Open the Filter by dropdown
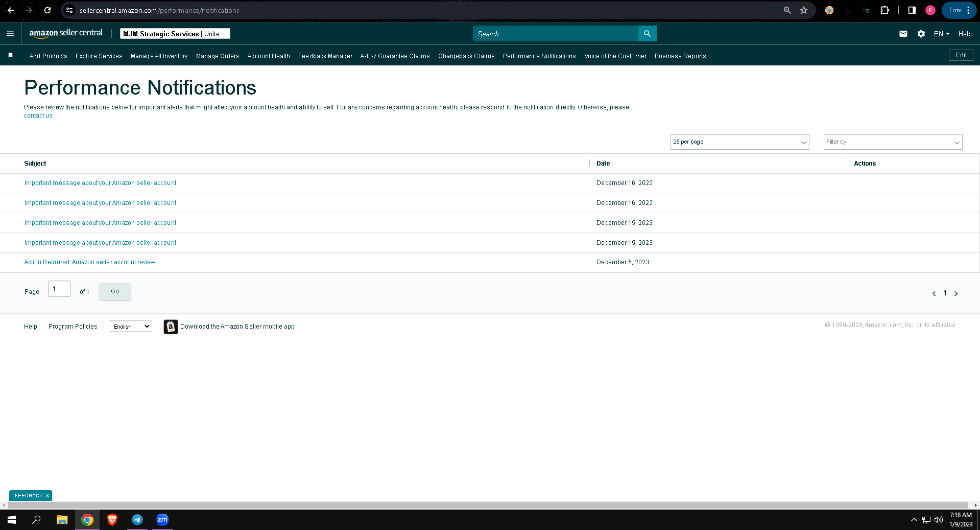 893,142
